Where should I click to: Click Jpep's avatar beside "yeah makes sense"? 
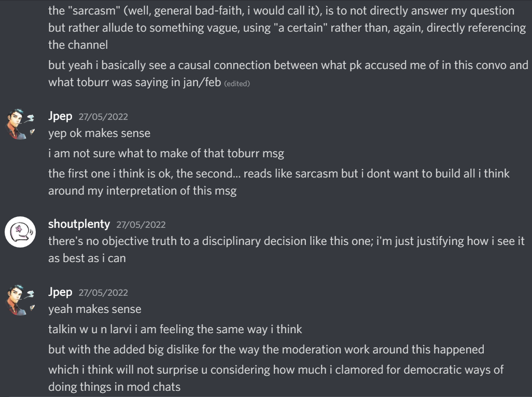tap(20, 299)
